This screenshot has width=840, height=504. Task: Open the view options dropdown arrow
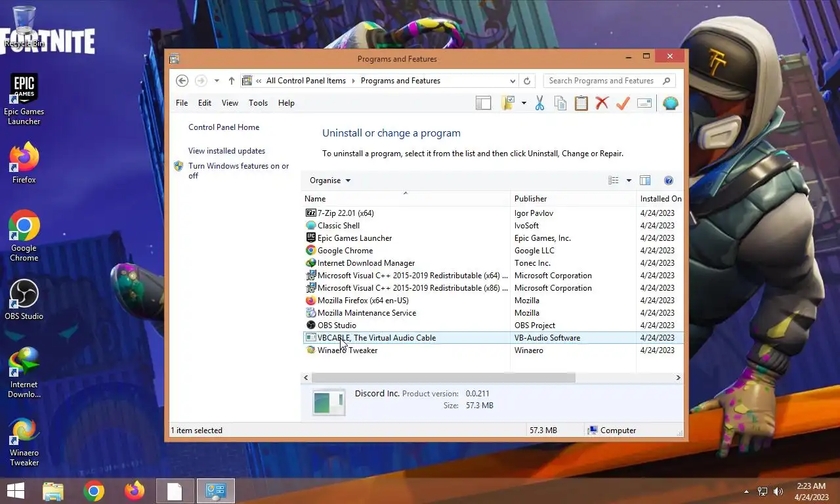coord(629,180)
